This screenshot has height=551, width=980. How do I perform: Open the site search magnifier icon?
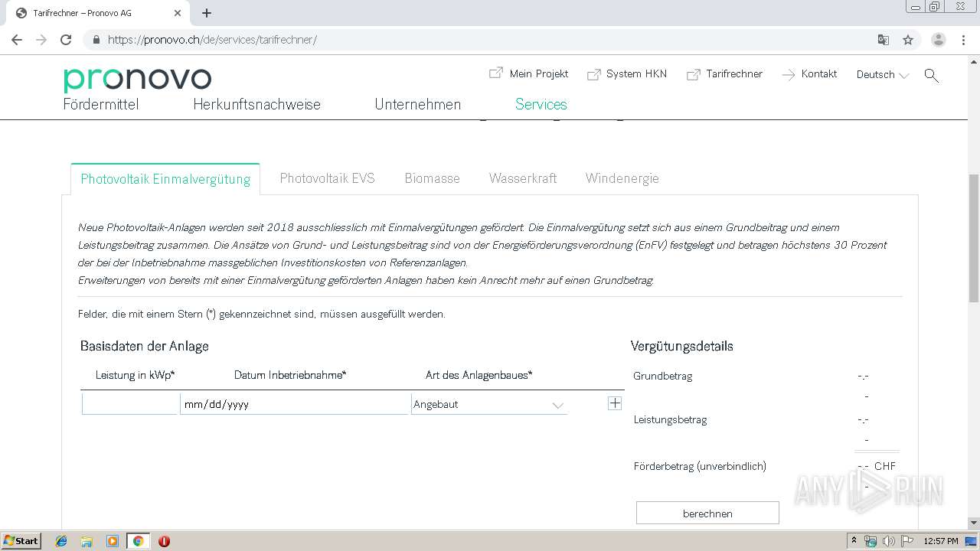pyautogui.click(x=932, y=75)
